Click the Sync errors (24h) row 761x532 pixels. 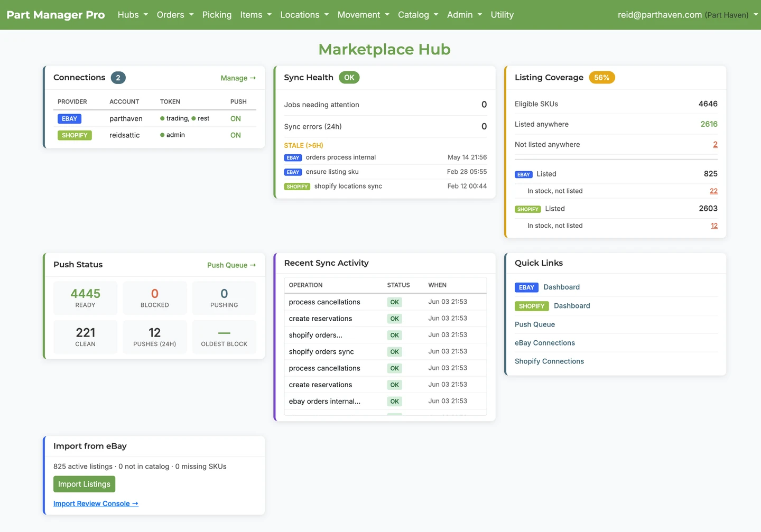click(x=385, y=126)
